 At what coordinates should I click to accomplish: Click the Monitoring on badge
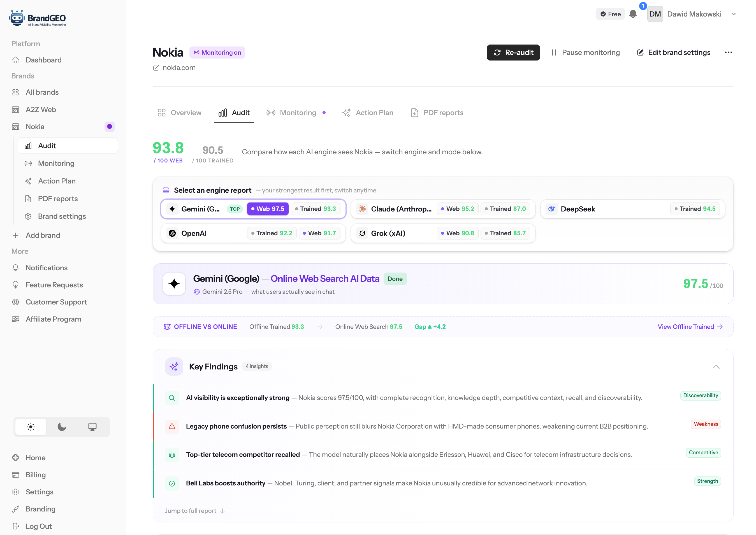tap(217, 52)
